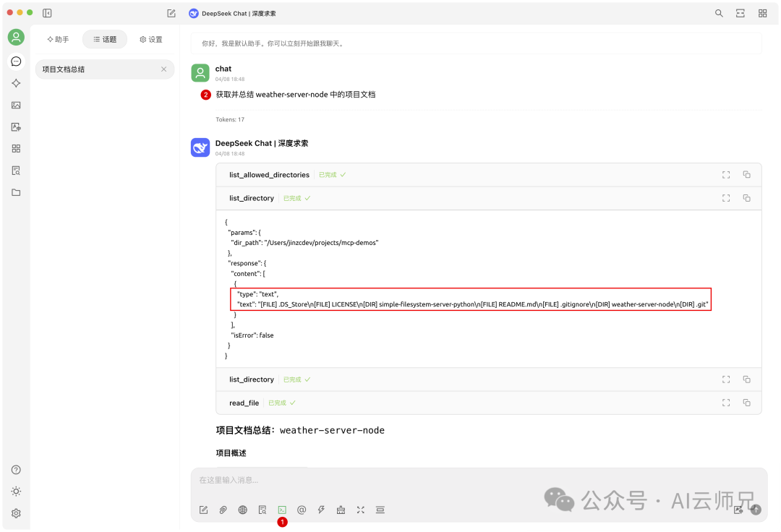Open search magnifier icon in top bar
The width and height of the screenshot is (781, 532).
coord(719,14)
